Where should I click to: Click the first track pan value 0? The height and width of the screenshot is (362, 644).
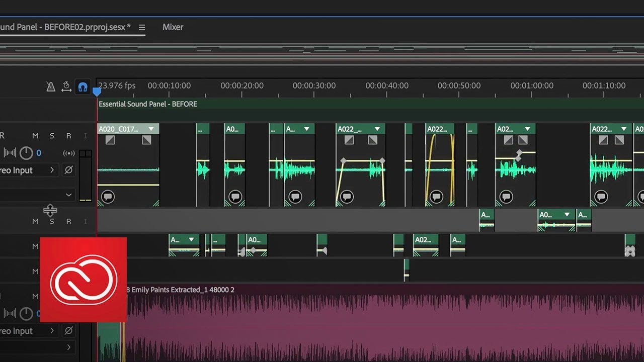[39, 153]
